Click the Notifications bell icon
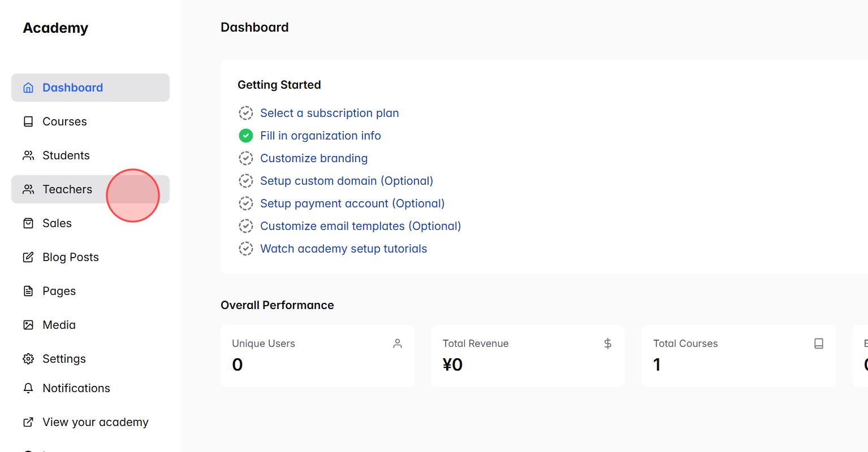The height and width of the screenshot is (452, 868). tap(28, 388)
